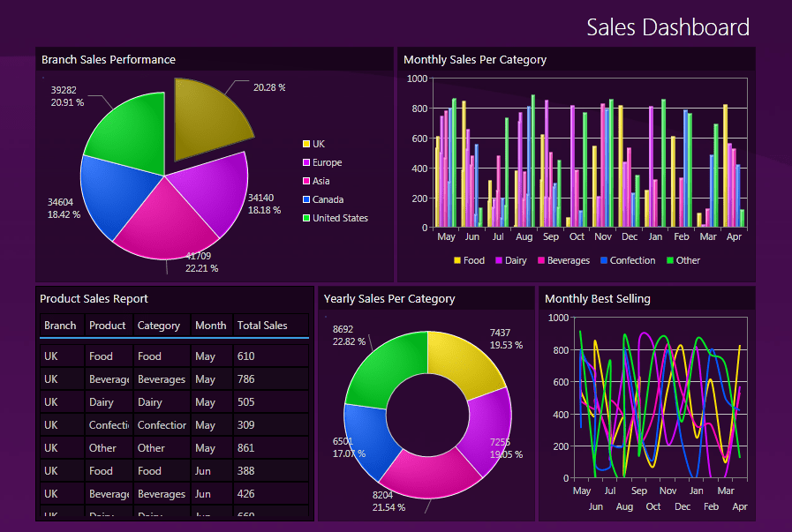Click the Product Sales Report panel title

point(92,298)
